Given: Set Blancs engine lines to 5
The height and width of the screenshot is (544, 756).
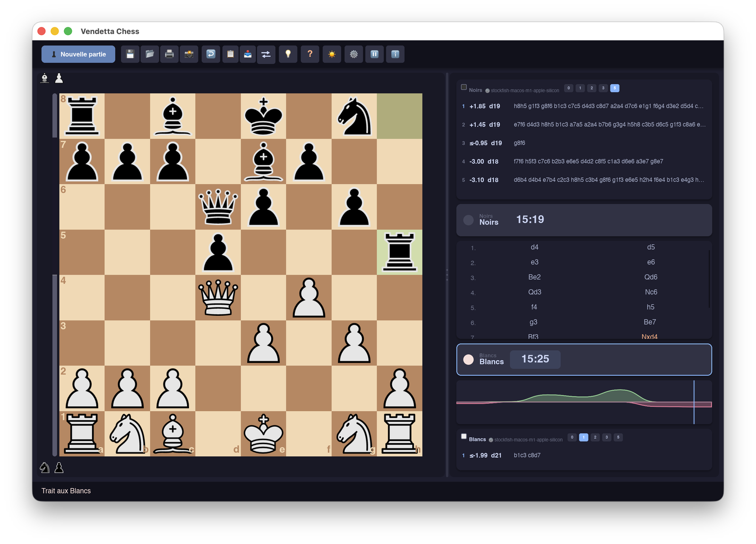Looking at the screenshot, I should pos(618,437).
